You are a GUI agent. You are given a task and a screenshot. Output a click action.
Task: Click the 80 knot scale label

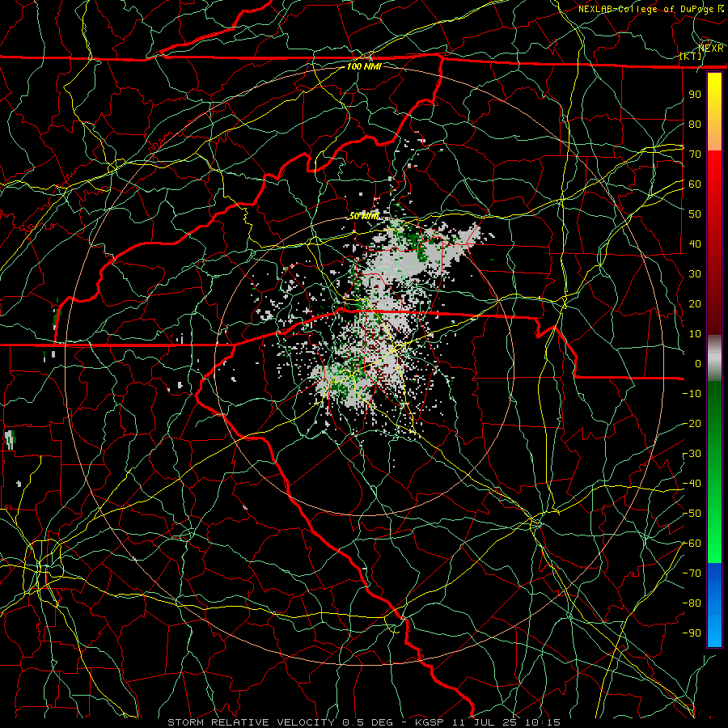click(695, 124)
